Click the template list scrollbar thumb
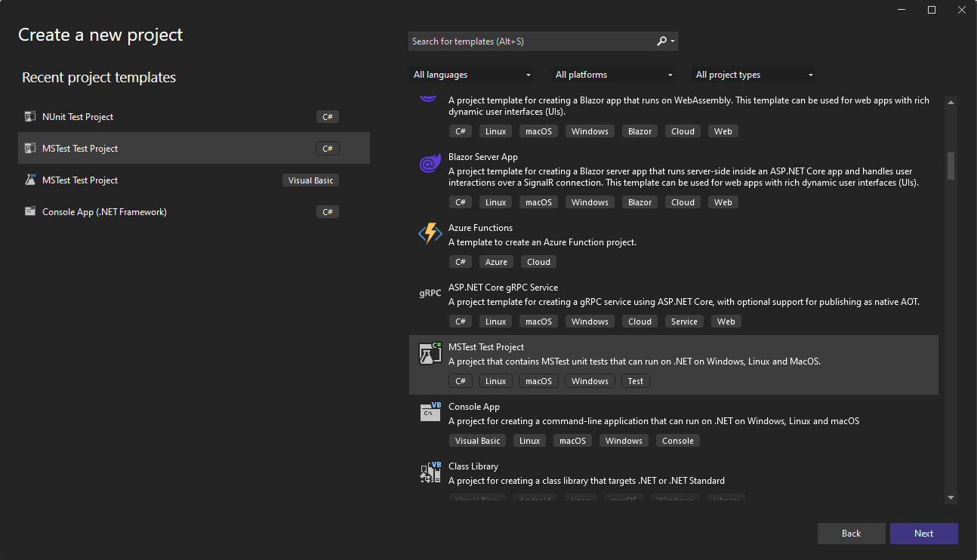The width and height of the screenshot is (977, 560). (x=951, y=166)
